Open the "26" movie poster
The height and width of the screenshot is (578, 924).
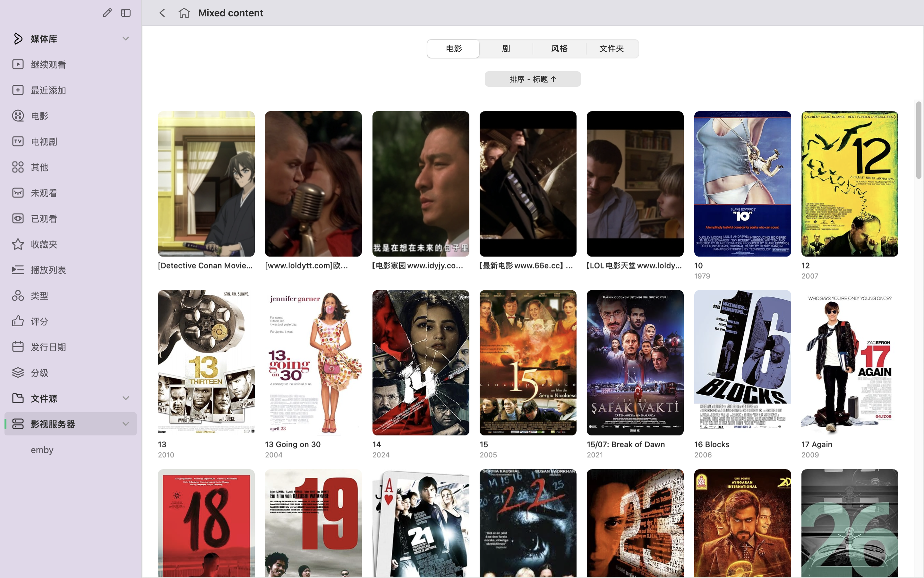[850, 523]
